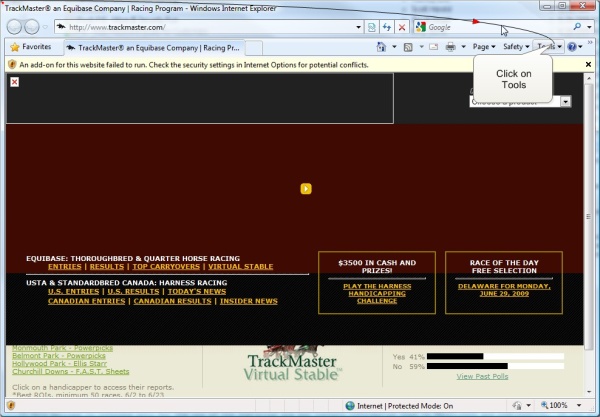Click the Compatibility View icon
The height and width of the screenshot is (417, 600).
pos(372,27)
